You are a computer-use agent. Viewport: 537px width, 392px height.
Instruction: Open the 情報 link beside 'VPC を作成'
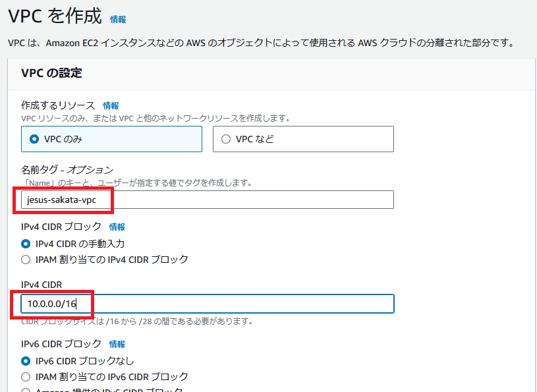coord(118,20)
